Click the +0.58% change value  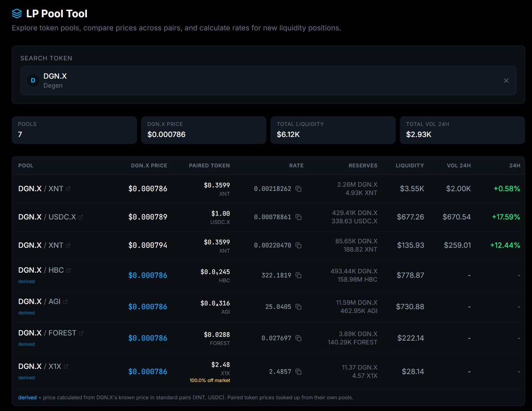(507, 189)
